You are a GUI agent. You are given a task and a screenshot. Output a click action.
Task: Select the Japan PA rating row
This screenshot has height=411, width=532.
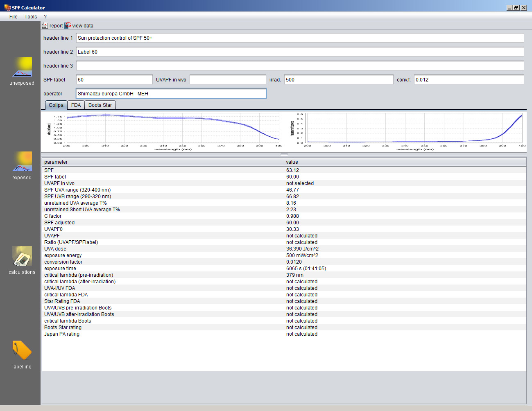click(x=284, y=334)
